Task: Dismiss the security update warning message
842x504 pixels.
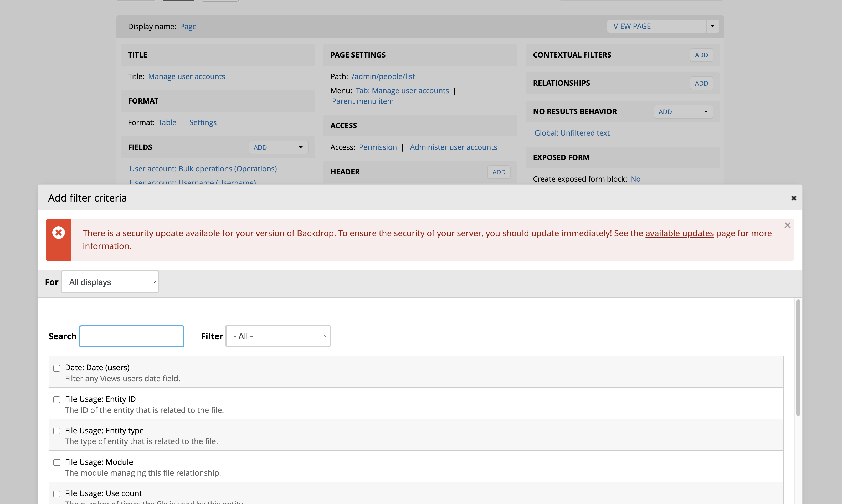Action: [x=787, y=225]
